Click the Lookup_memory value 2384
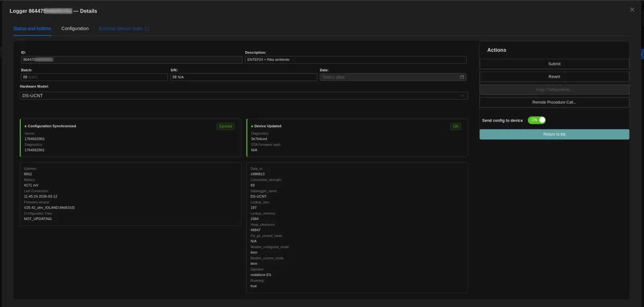The height and width of the screenshot is (307, 644). pos(254,219)
